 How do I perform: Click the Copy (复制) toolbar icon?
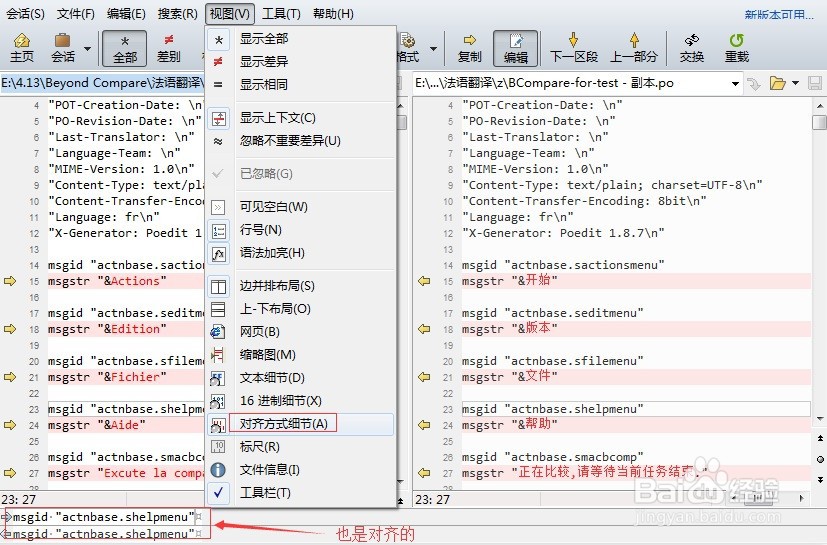[x=469, y=48]
